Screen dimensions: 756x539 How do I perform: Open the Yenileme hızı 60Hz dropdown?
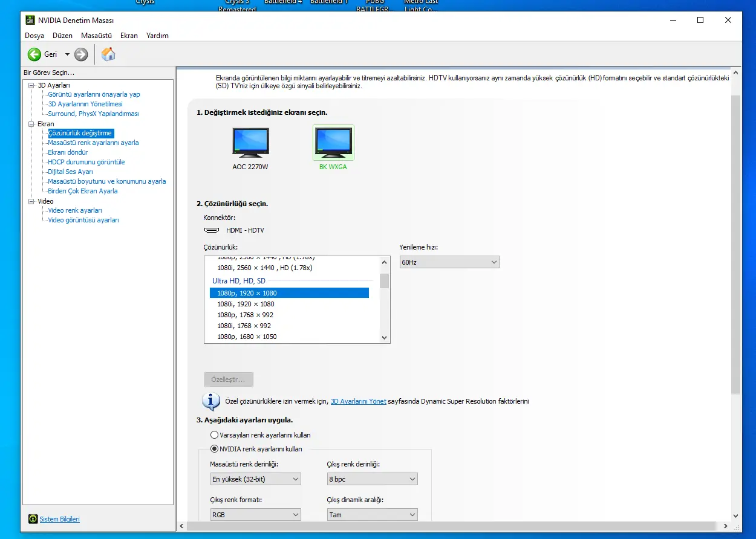449,262
